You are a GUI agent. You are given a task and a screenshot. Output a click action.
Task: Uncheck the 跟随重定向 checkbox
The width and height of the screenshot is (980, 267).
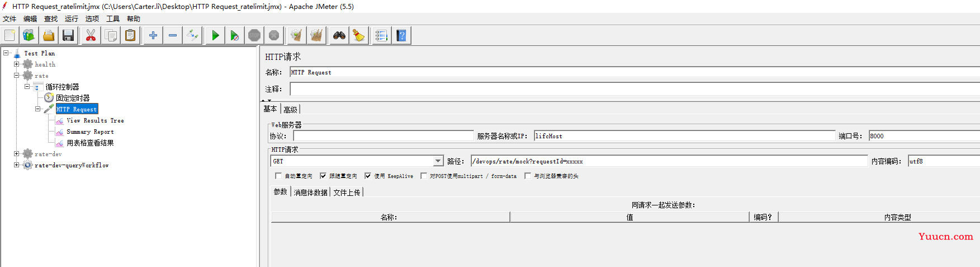pos(323,176)
